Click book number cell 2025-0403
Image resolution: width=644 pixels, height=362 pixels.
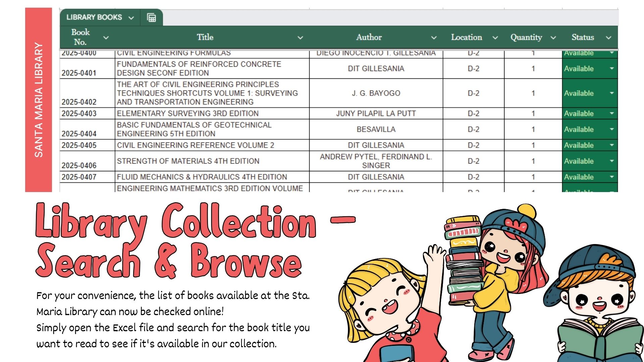click(87, 113)
